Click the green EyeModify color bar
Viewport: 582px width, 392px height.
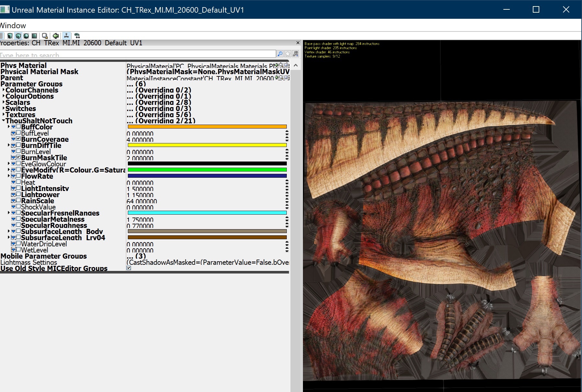coord(207,170)
